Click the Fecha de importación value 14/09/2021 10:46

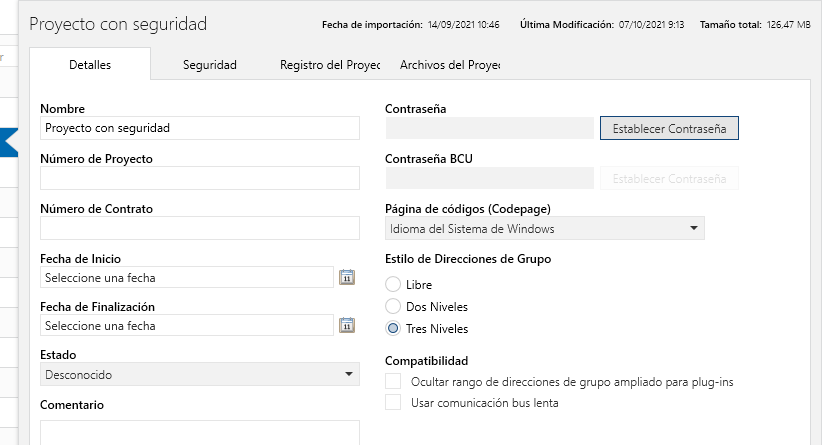(463, 25)
